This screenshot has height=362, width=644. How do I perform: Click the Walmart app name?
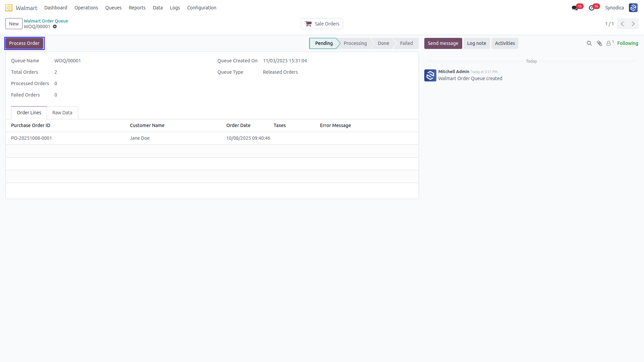coord(26,8)
